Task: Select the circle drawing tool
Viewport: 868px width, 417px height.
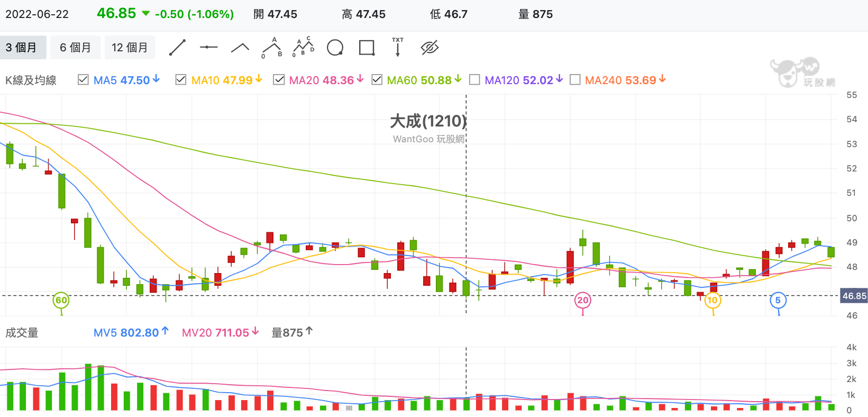Action: tap(335, 48)
